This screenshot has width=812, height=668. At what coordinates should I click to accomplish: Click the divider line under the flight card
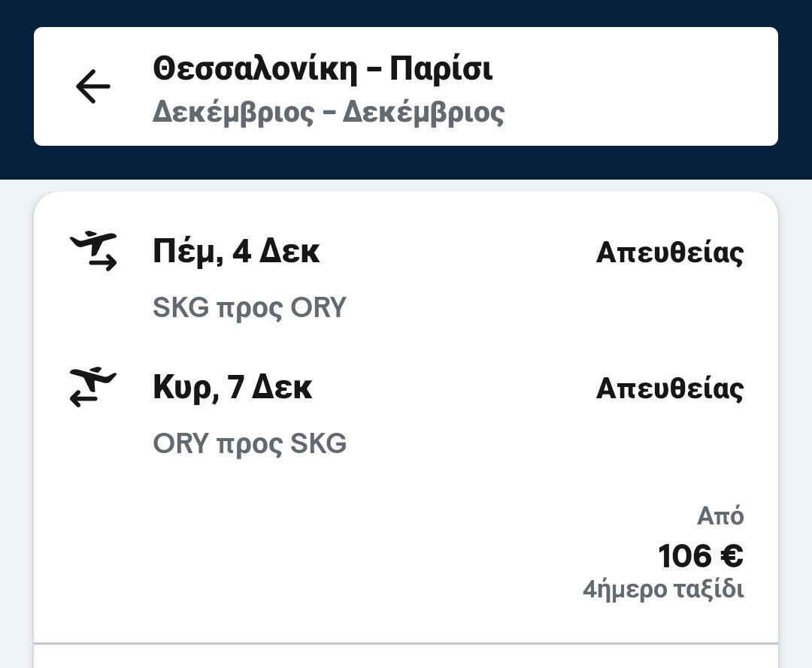(406, 644)
